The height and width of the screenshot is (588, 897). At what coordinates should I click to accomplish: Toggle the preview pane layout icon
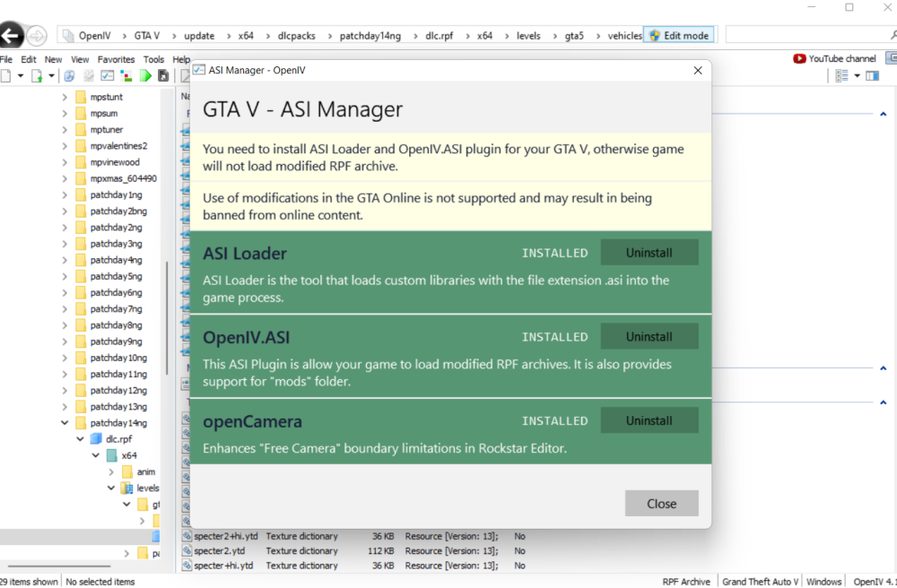coord(872,75)
